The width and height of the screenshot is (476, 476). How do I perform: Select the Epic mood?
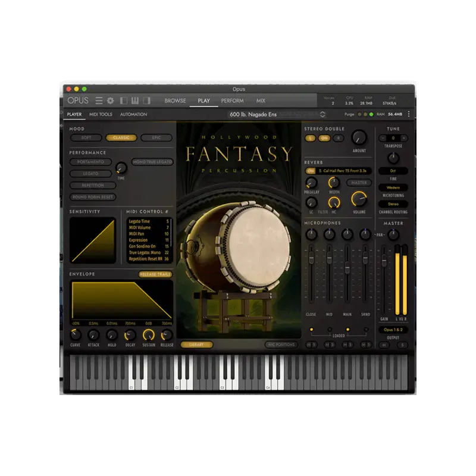pyautogui.click(x=156, y=138)
